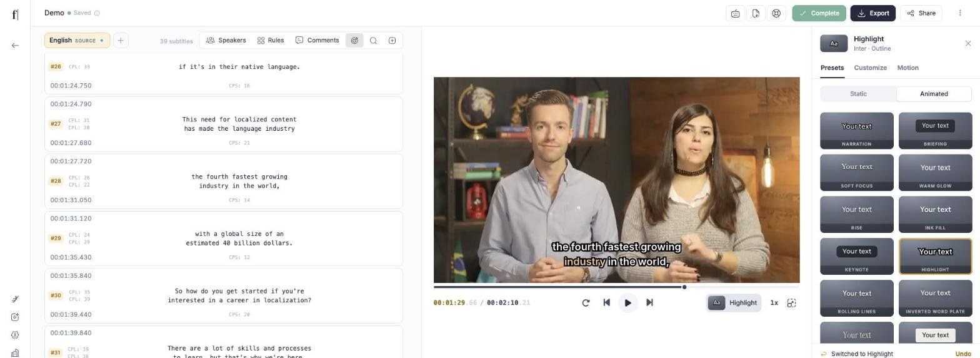Go back using the left arrow icon
980x358 pixels.
[x=15, y=45]
